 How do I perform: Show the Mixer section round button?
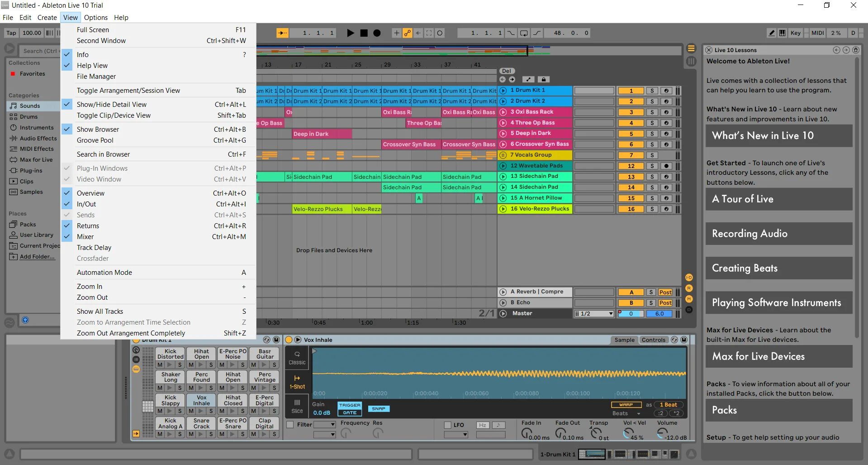pyautogui.click(x=689, y=299)
